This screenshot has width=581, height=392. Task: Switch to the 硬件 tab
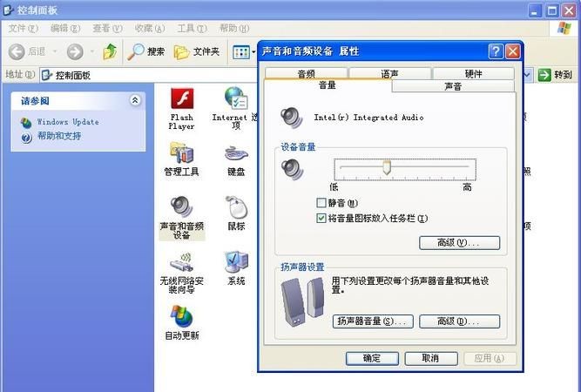tap(473, 73)
